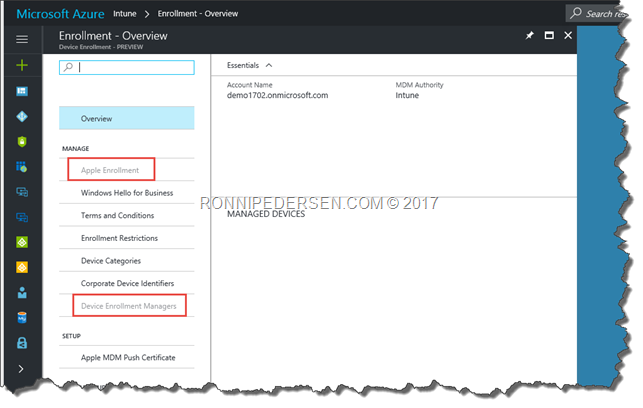
Task: Open the Dashboard icon in sidebar
Action: point(22,91)
